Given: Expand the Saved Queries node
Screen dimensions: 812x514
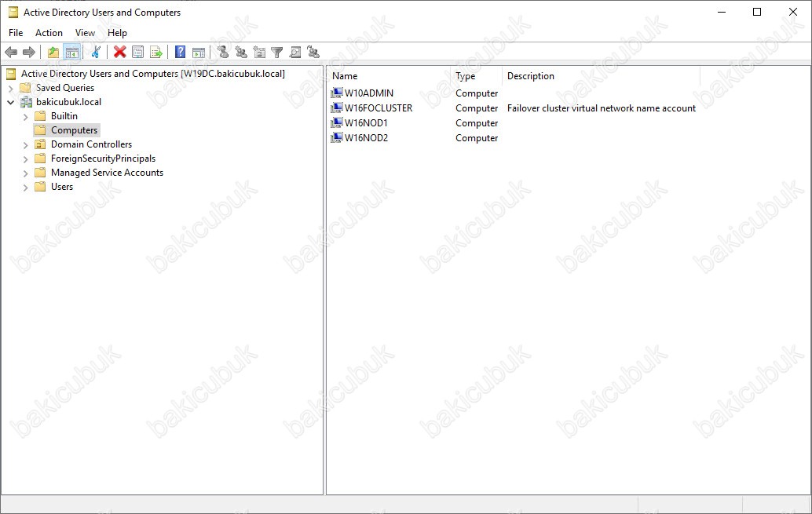Looking at the screenshot, I should click(11, 89).
